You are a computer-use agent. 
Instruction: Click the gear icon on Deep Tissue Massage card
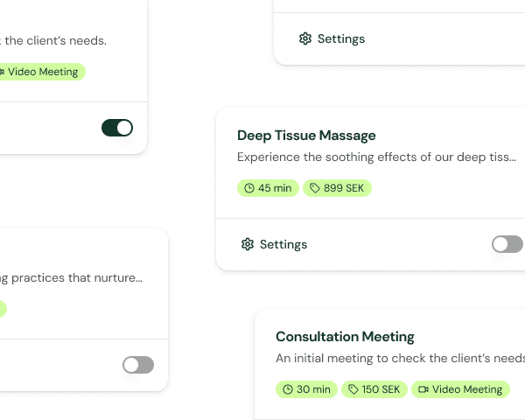click(x=248, y=244)
